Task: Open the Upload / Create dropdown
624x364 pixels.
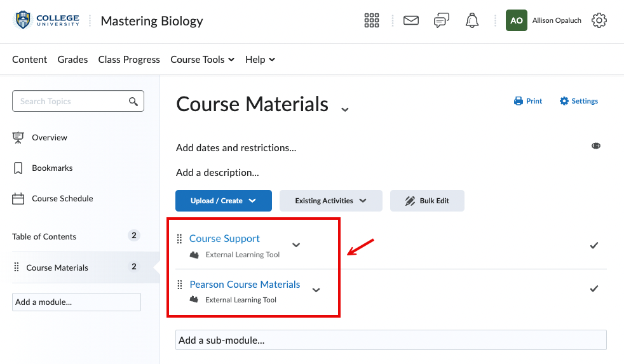Action: (224, 201)
